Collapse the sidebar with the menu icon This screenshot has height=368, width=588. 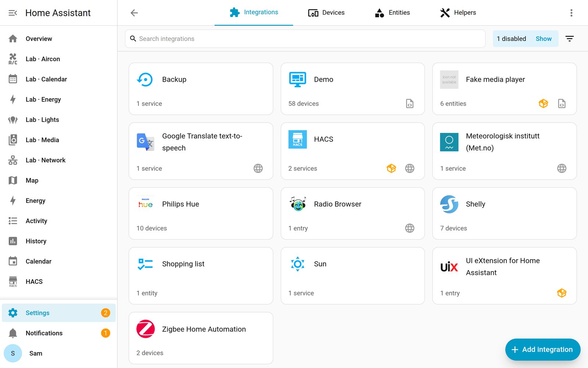coord(13,13)
